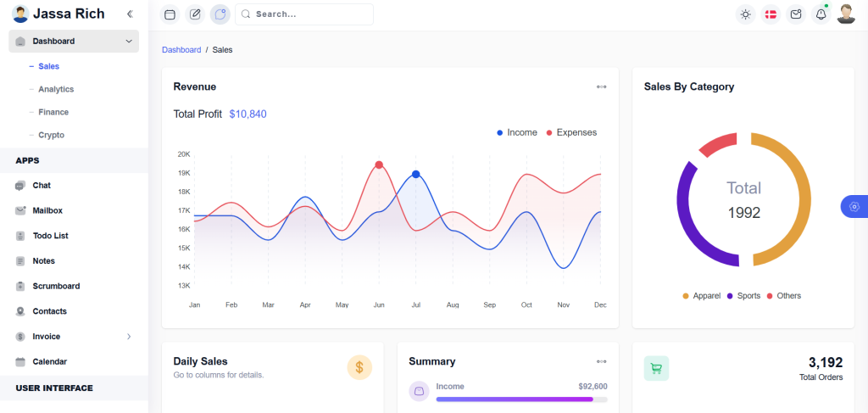The width and height of the screenshot is (868, 413).
Task: Open the edit/todo pencil icon in header
Action: [195, 14]
